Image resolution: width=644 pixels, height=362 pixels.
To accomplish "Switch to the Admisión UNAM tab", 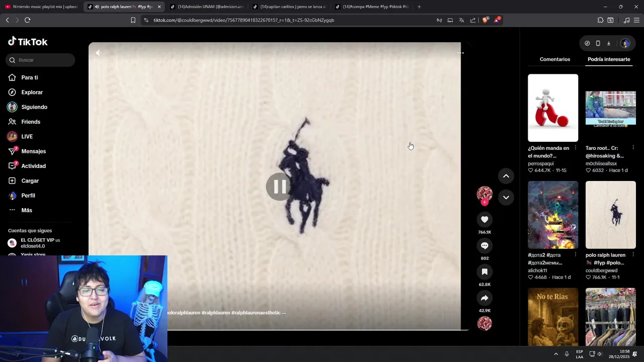I will pyautogui.click(x=206, y=7).
